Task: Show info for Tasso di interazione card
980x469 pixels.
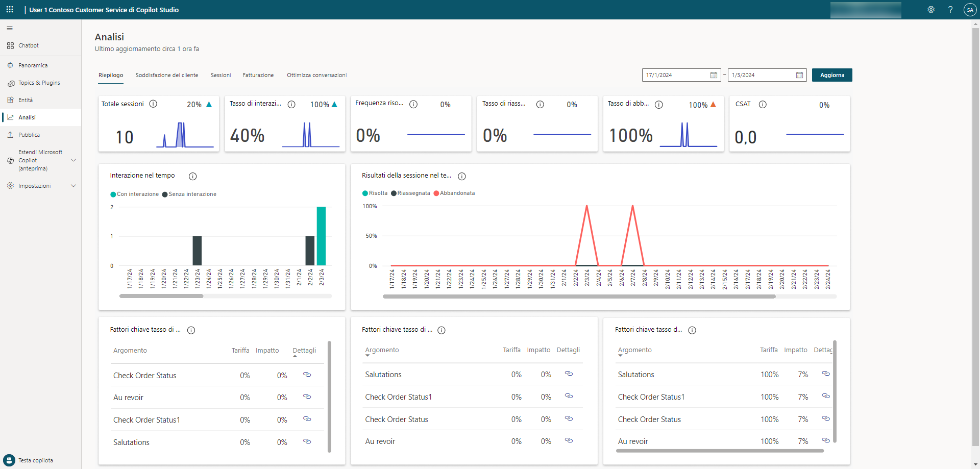Action: (291, 104)
